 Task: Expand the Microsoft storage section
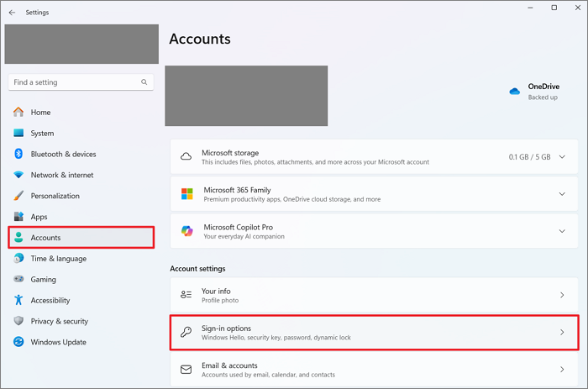click(x=562, y=157)
